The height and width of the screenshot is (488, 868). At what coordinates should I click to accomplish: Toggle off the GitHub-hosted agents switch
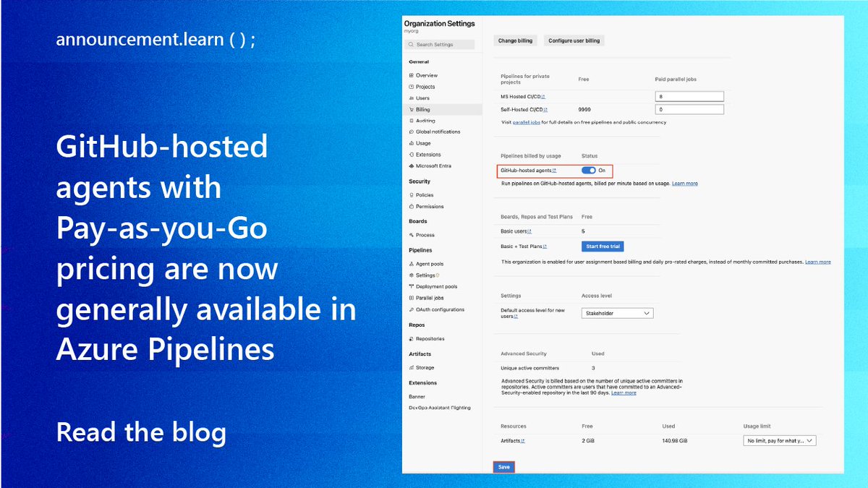[588, 171]
